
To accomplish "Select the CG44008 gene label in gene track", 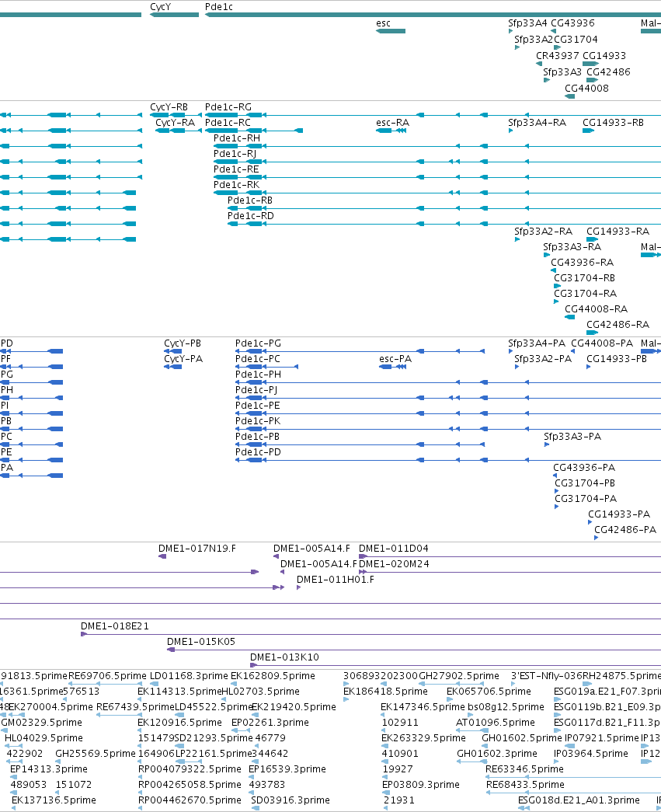I will [x=586, y=88].
